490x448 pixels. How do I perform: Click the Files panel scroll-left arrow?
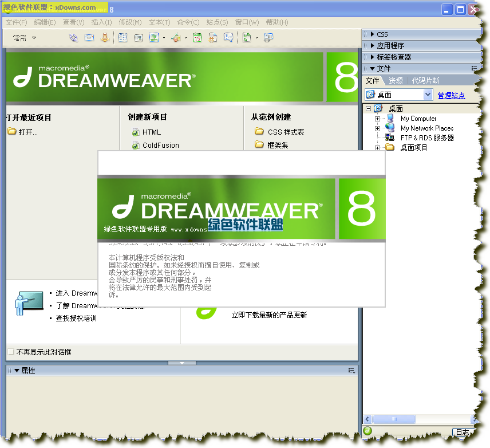[368, 419]
